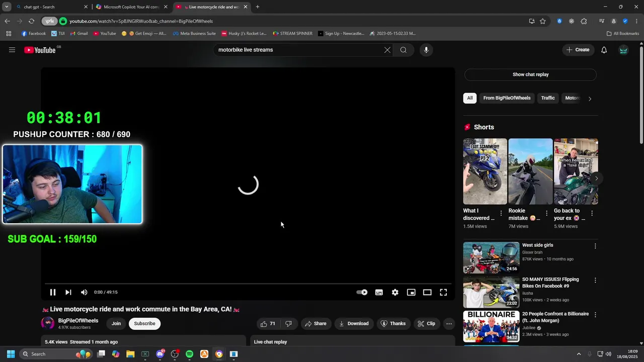Open options for 'Go back to your ex' Short
The image size is (644, 362).
pyautogui.click(x=592, y=214)
